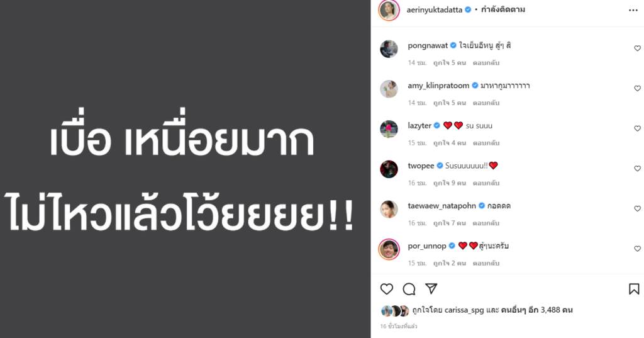Open por_unnop's avatar with the story ring
This screenshot has height=338, width=644.
tap(389, 249)
